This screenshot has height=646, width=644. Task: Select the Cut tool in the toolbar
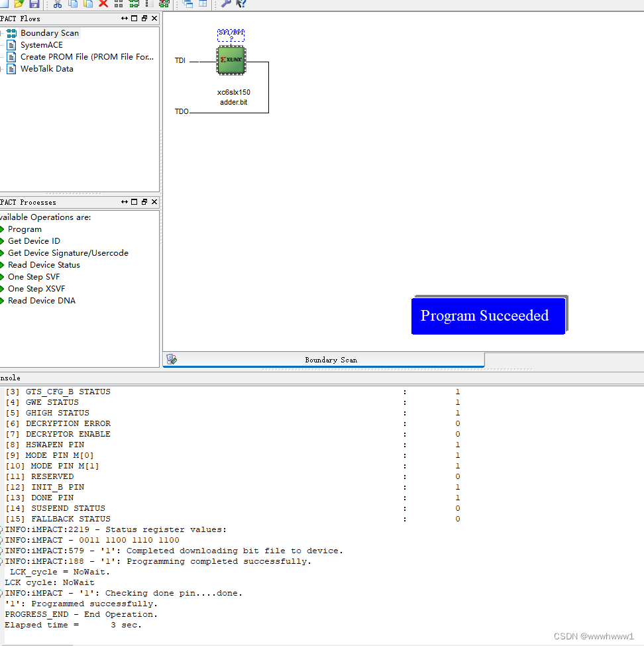(57, 4)
